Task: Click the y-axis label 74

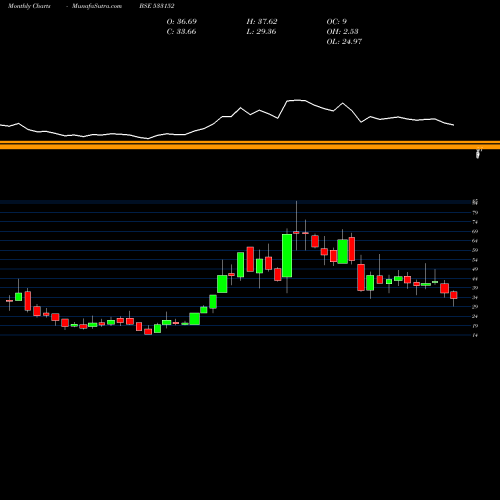Action: (x=475, y=222)
